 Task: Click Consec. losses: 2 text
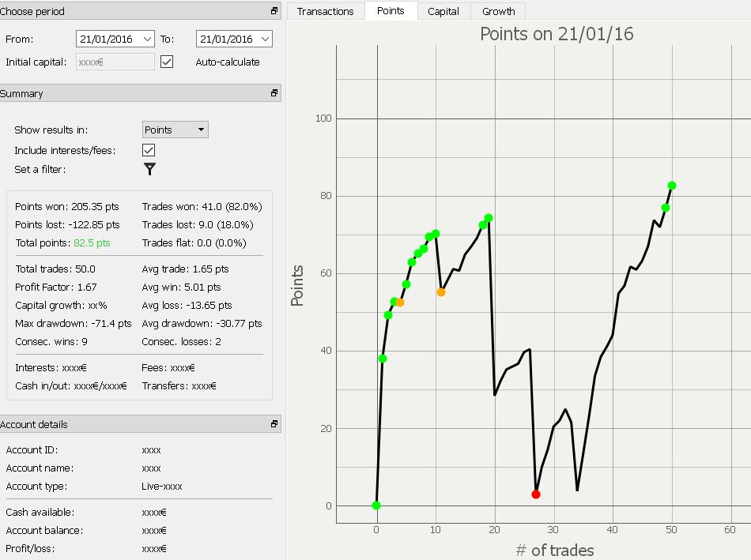click(182, 342)
